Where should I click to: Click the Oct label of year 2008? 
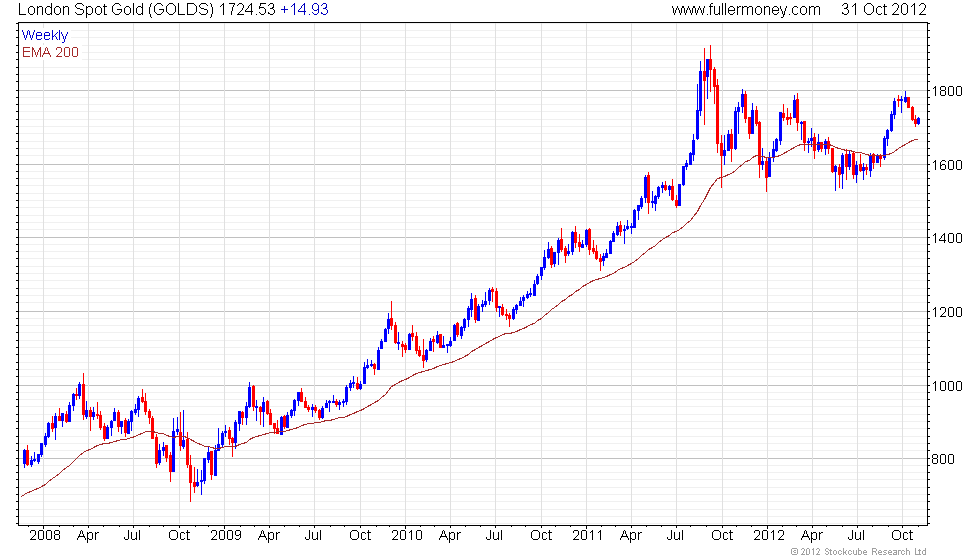179,536
